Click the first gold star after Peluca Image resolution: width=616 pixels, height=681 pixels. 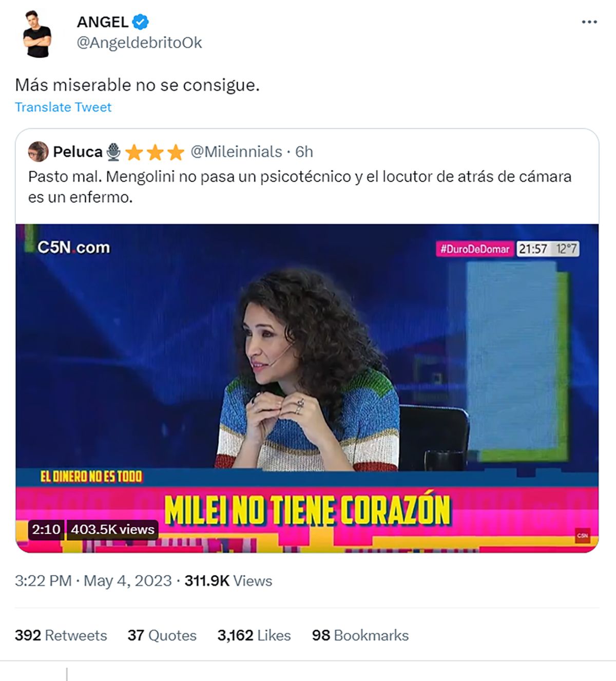(134, 152)
